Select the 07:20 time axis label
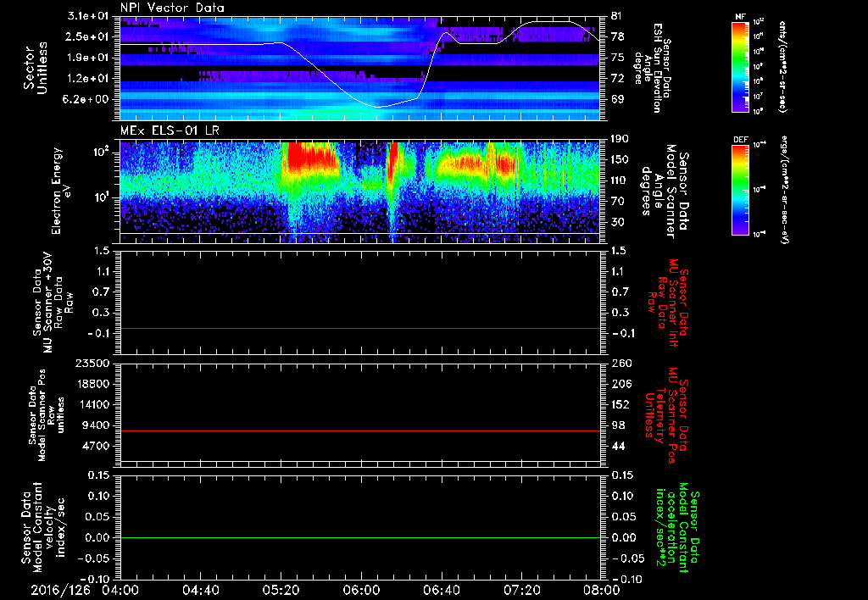 (x=522, y=590)
